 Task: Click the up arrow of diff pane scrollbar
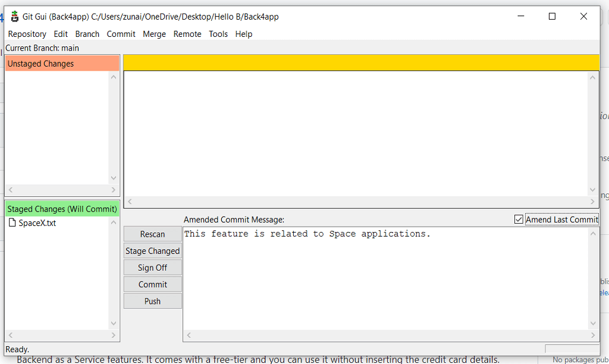click(593, 77)
